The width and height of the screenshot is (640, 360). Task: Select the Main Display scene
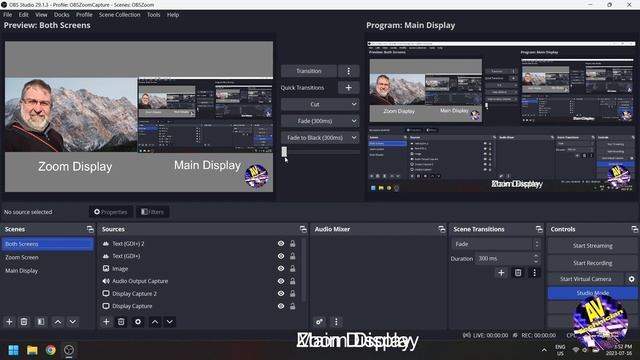coord(22,271)
